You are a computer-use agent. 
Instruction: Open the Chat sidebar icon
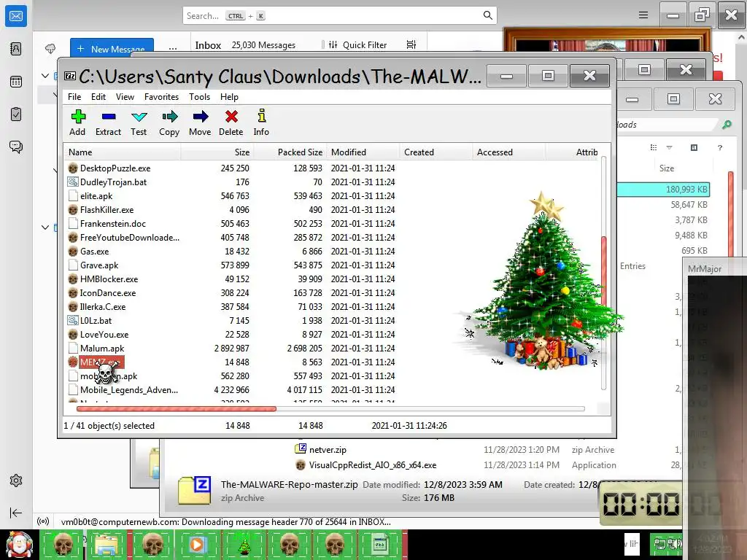(16, 147)
